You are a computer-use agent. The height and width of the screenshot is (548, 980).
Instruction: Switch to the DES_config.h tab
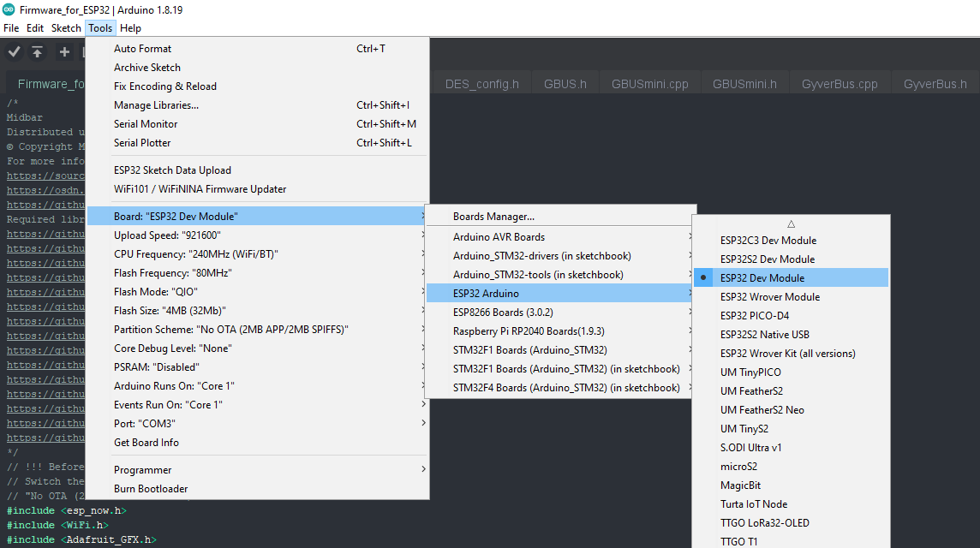(x=482, y=84)
